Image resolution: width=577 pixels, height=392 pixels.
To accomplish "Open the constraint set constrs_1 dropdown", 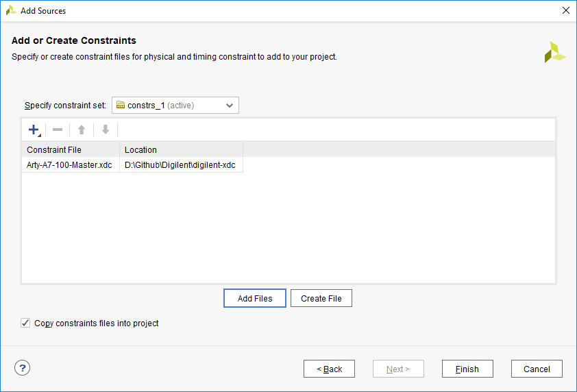I will [x=175, y=106].
